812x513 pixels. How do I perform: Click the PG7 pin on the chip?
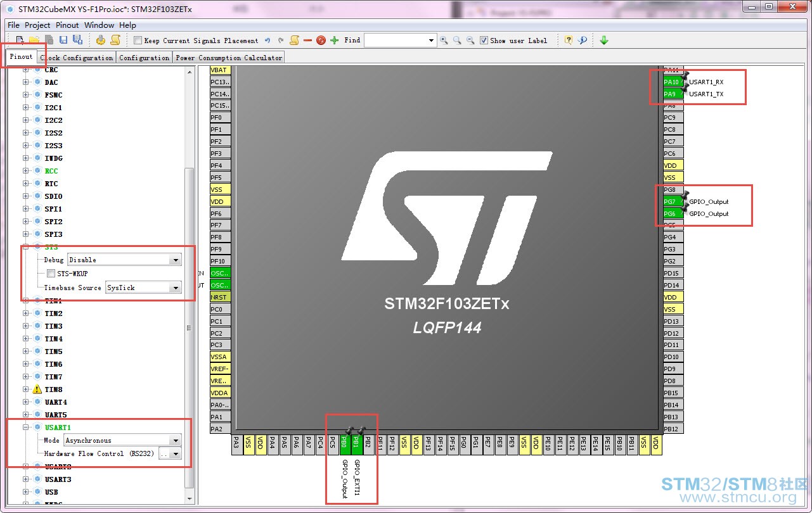(x=673, y=201)
